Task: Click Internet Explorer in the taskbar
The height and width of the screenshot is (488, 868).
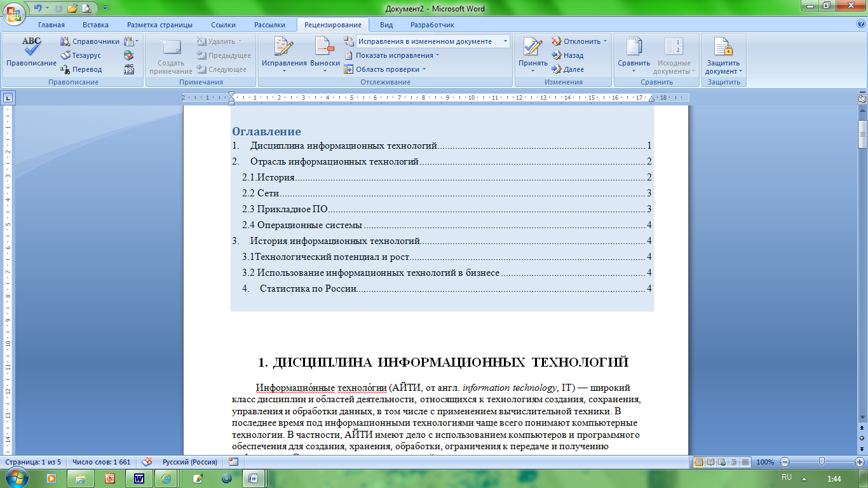Action: pyautogui.click(x=167, y=478)
